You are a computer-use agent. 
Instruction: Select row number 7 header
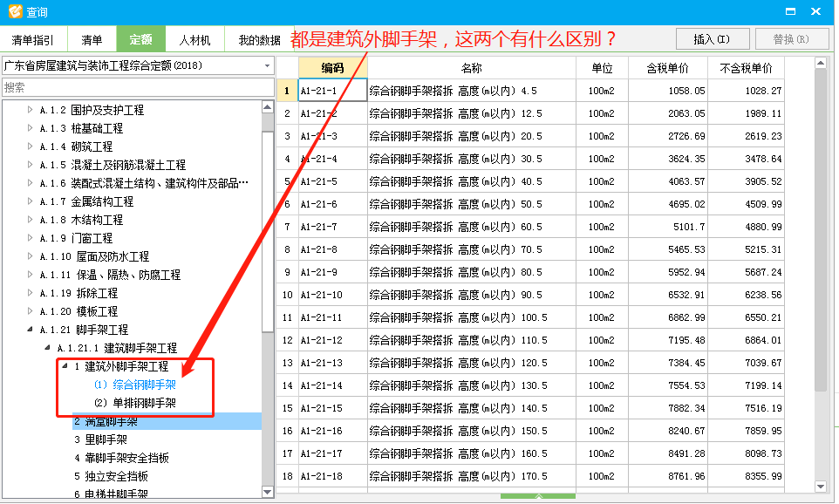click(287, 227)
